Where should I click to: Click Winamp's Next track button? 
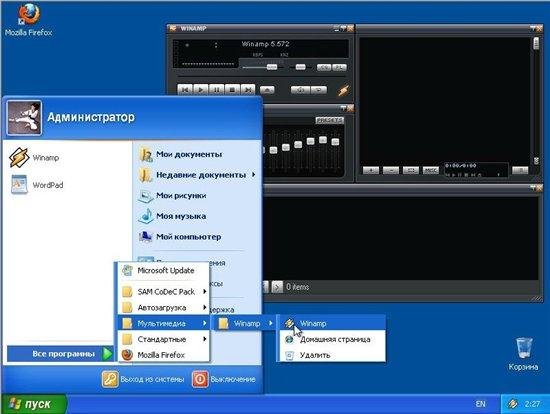(248, 90)
